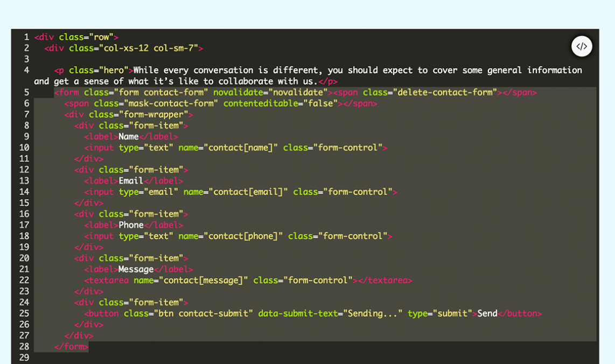Image resolution: width=615 pixels, height=364 pixels.
Task: Click the div class="row" opening tag
Action: 76,37
